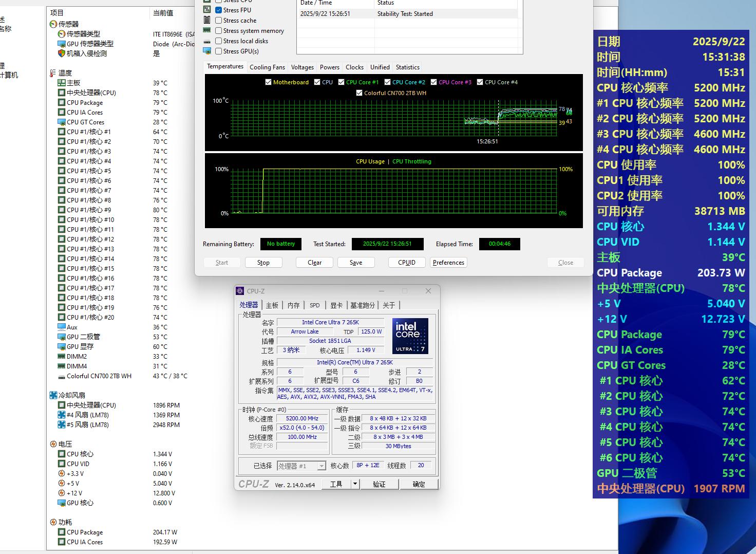Viewport: 756px width, 554px height.
Task: Click the 验证 button in CPU-Z
Action: coord(379,484)
